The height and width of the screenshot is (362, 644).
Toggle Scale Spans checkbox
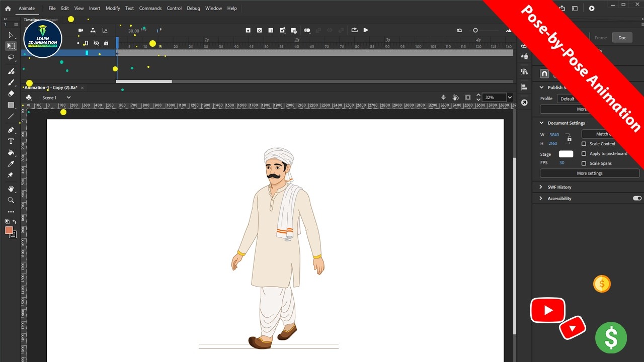point(584,163)
